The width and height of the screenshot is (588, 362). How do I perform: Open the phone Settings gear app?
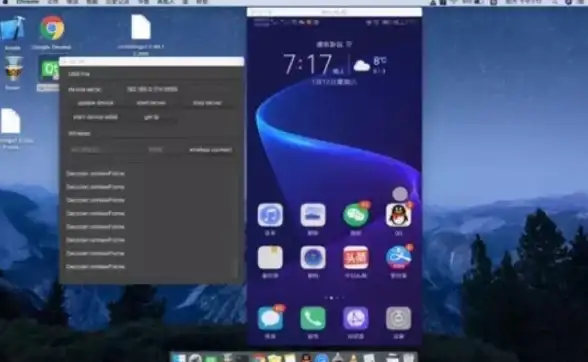(398, 318)
